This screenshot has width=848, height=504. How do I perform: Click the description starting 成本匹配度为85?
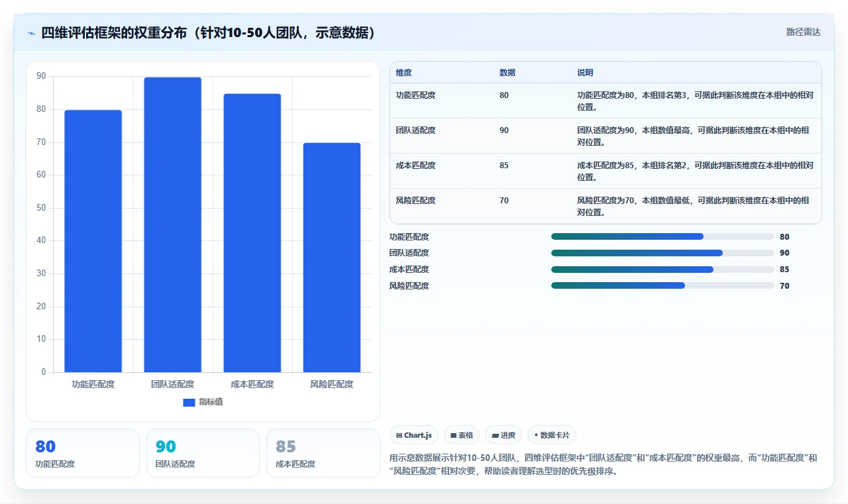click(696, 172)
